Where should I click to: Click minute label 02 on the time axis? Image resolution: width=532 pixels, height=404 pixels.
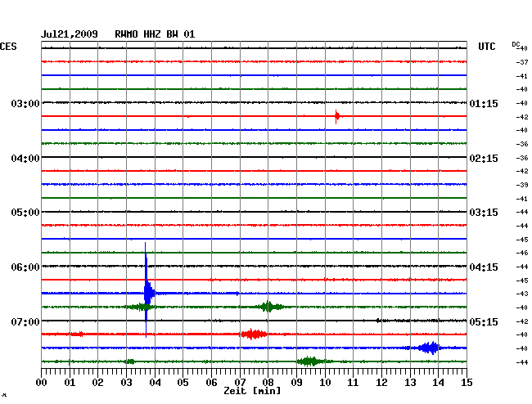coord(97,383)
